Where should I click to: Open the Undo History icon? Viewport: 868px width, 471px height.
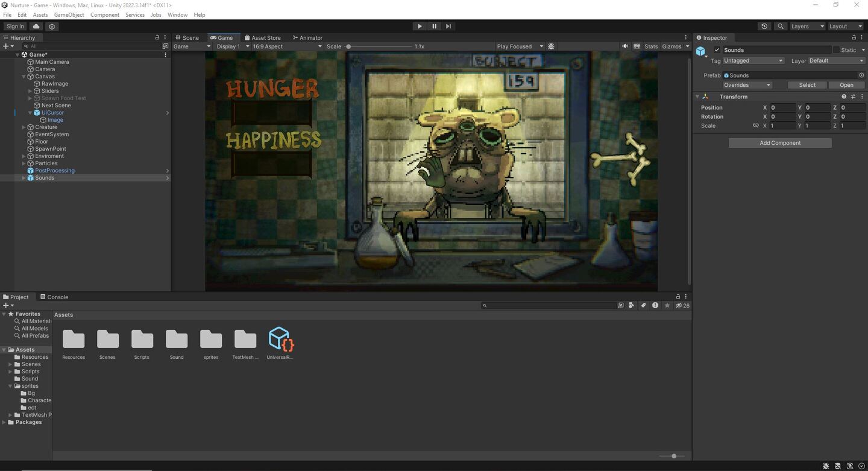[764, 27]
